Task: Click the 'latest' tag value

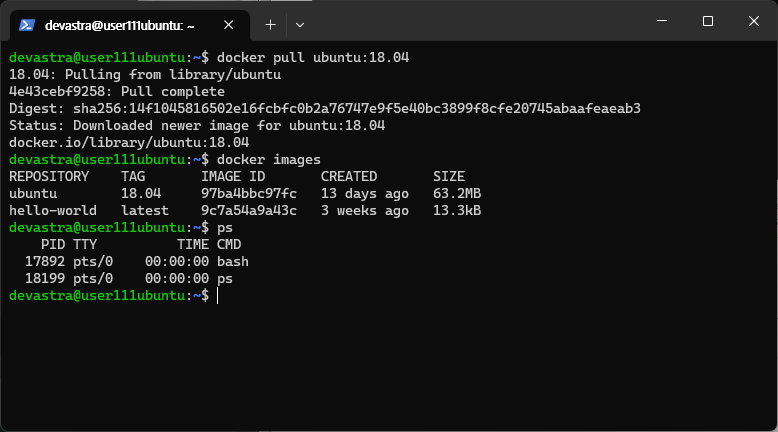Action: [145, 210]
